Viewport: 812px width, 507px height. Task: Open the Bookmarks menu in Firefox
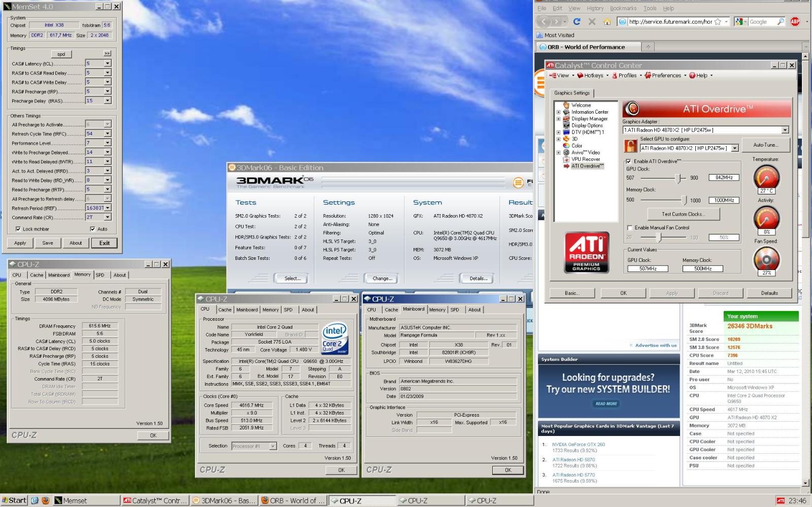tap(623, 8)
